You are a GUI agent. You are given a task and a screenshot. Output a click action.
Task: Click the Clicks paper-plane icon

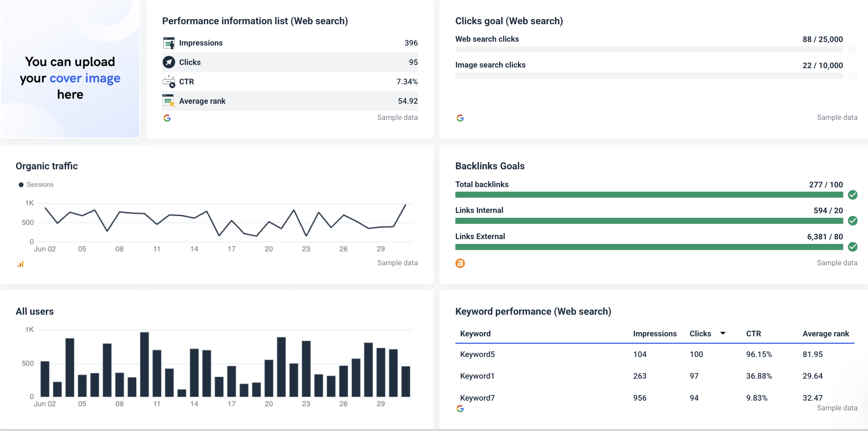click(x=169, y=62)
